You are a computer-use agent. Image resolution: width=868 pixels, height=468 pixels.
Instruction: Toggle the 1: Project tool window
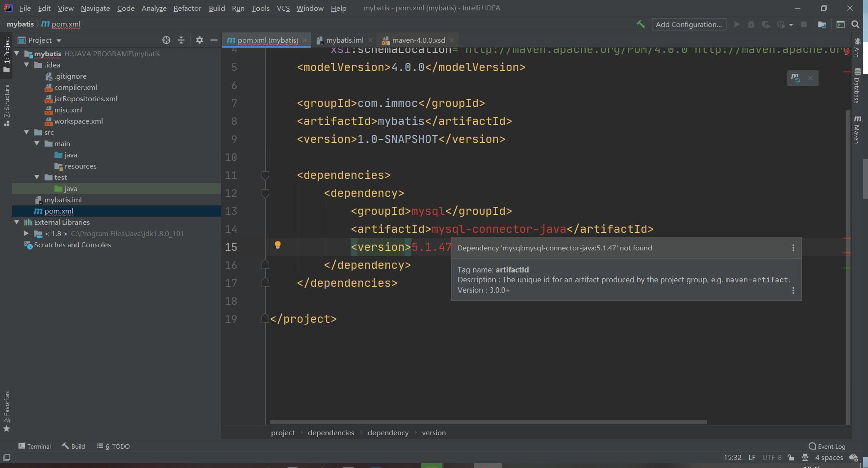point(6,54)
